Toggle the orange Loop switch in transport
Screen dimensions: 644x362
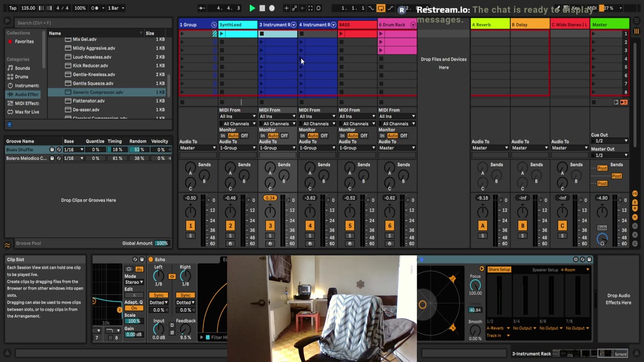(x=381, y=8)
